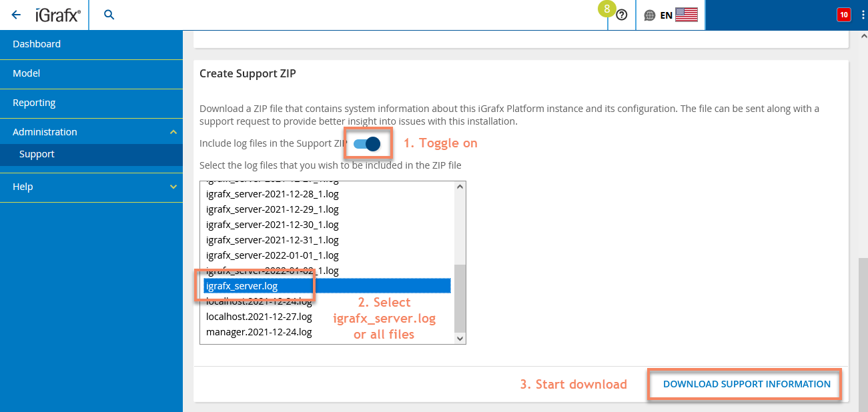This screenshot has height=412, width=868.
Task: Click the log list scroll up arrow
Action: point(459,187)
